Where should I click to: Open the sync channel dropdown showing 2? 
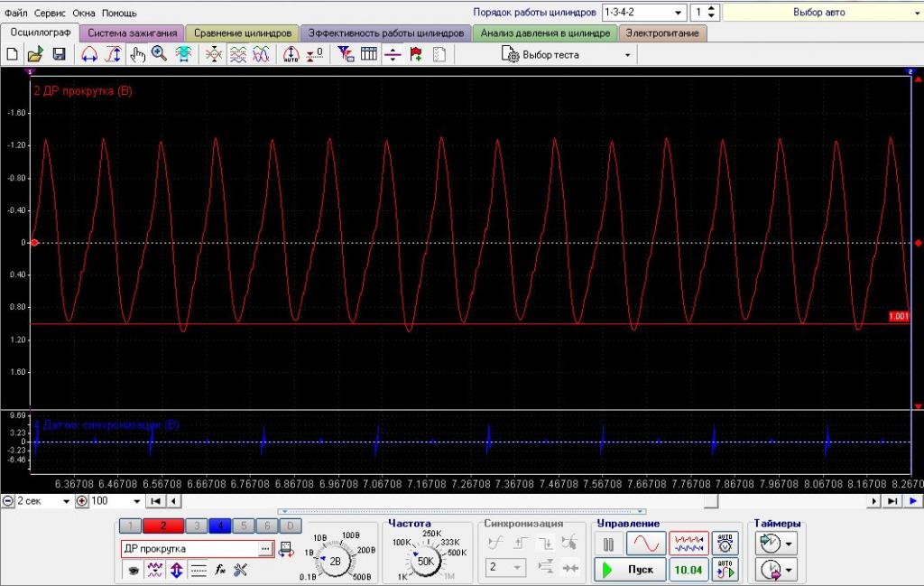(x=517, y=567)
